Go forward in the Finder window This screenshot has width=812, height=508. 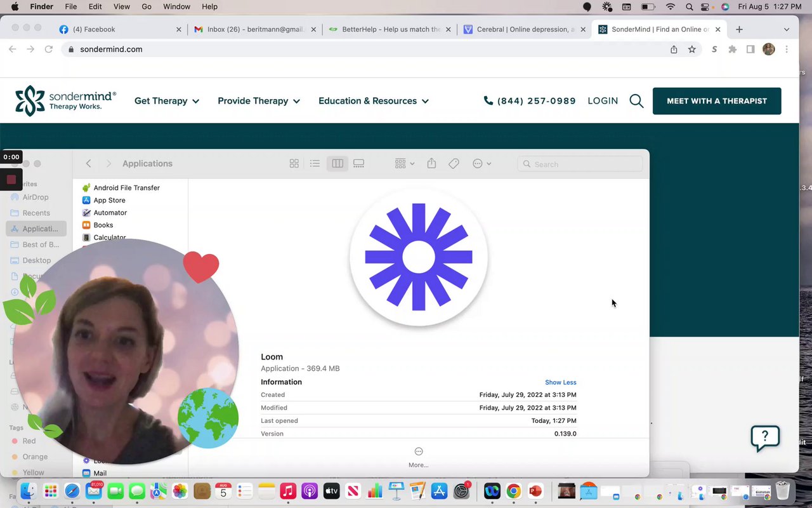point(108,164)
